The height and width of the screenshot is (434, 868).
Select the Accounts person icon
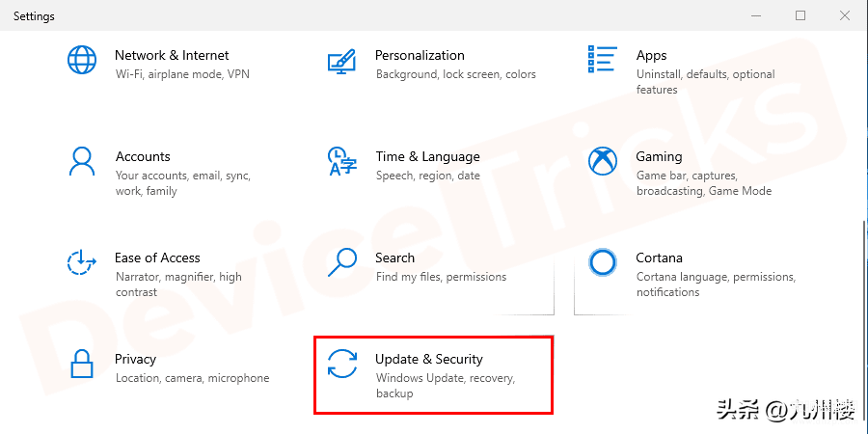[x=81, y=161]
